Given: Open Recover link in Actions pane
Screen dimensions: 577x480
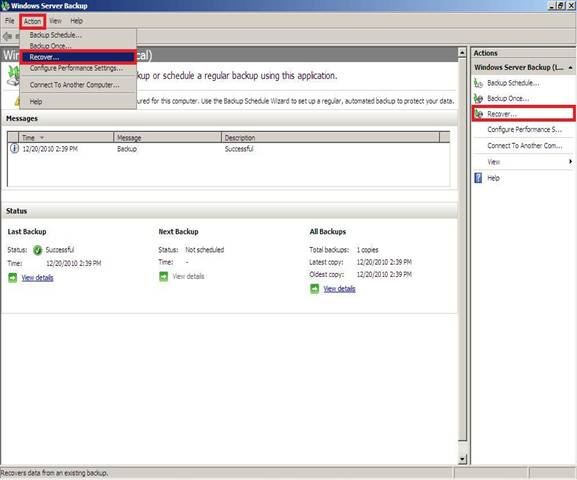Looking at the screenshot, I should [x=502, y=114].
